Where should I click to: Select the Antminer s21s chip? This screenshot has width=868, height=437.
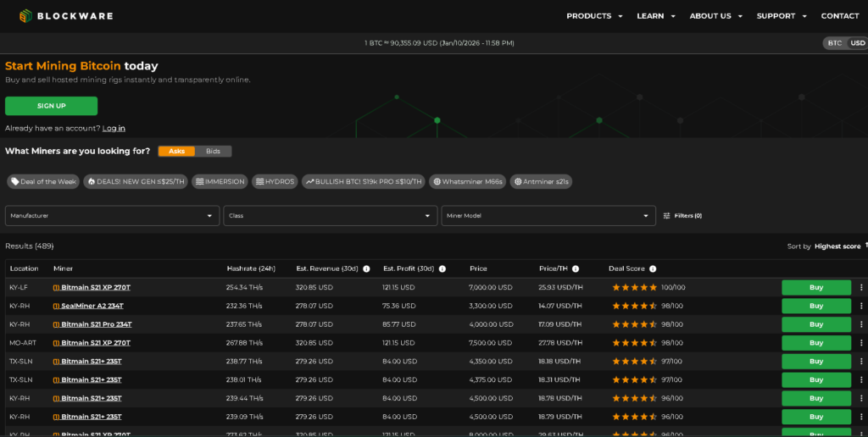[542, 181]
